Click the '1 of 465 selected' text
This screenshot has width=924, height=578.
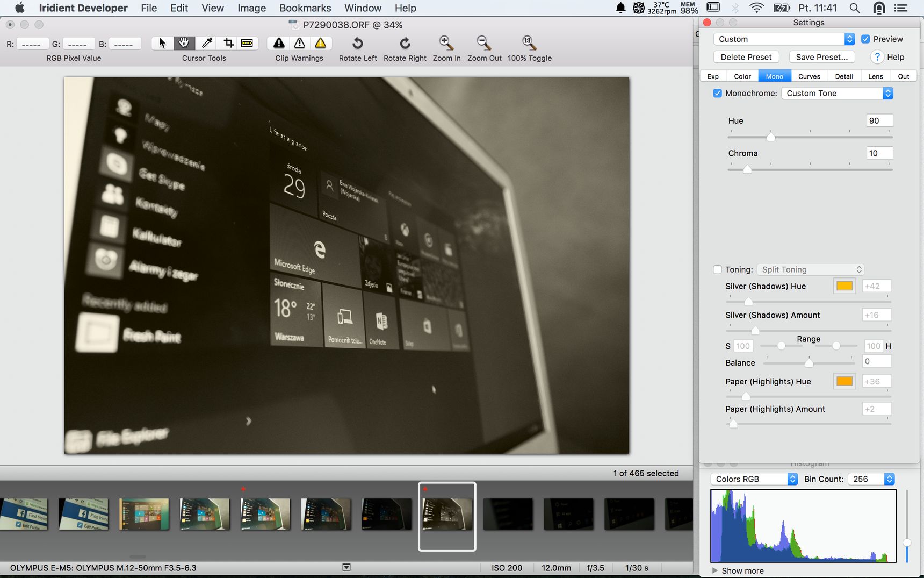point(646,473)
